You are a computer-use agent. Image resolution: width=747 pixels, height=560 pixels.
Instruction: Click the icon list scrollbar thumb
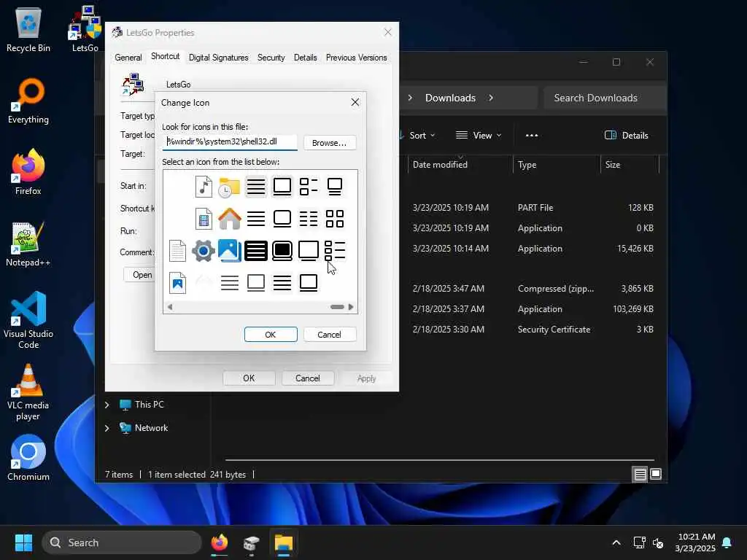tap(337, 307)
